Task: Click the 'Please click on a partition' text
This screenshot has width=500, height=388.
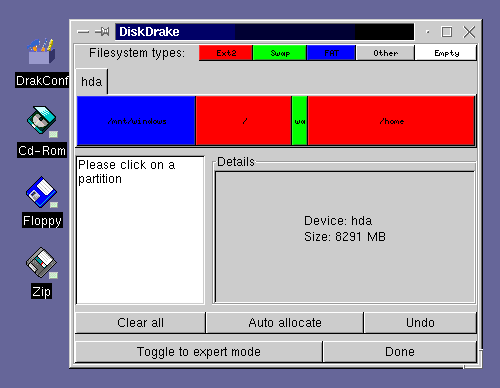Action: tap(127, 172)
